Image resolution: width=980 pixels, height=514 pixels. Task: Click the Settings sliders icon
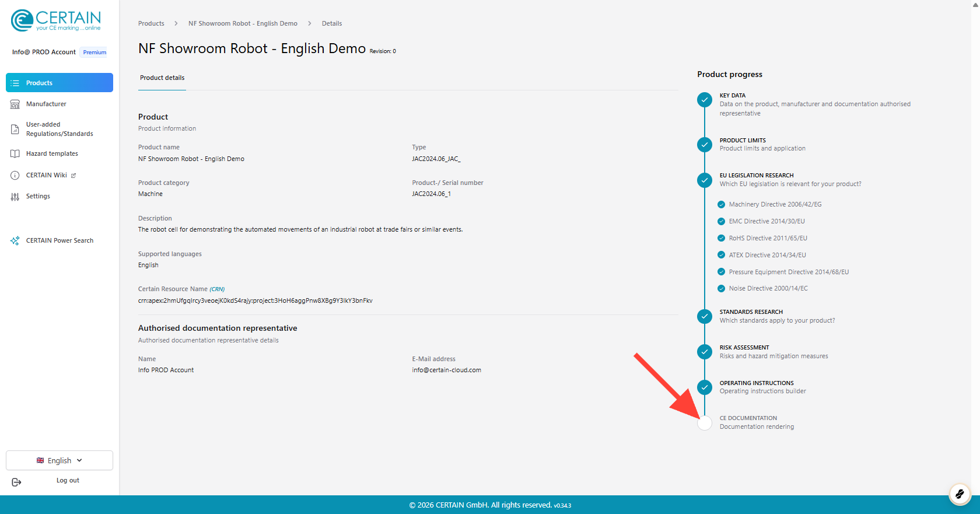15,197
